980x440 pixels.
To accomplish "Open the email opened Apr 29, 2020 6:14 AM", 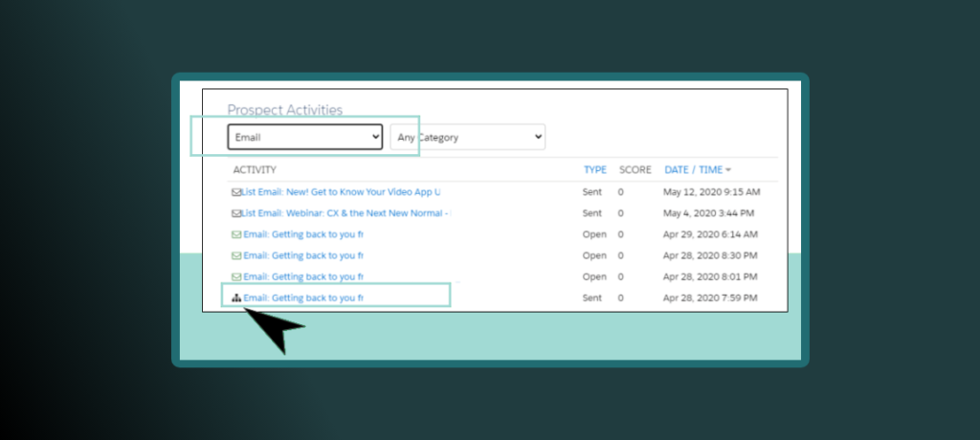I will [303, 234].
